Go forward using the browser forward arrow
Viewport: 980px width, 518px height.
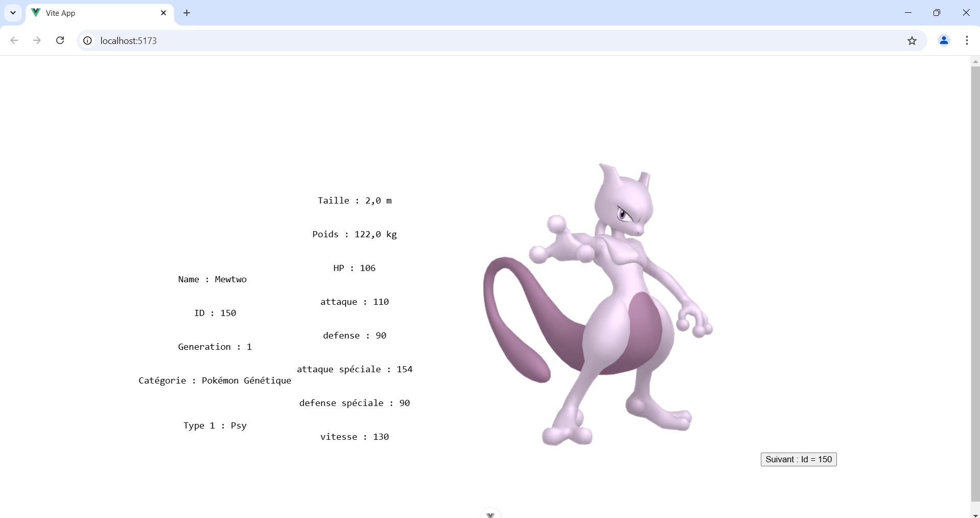pos(37,40)
